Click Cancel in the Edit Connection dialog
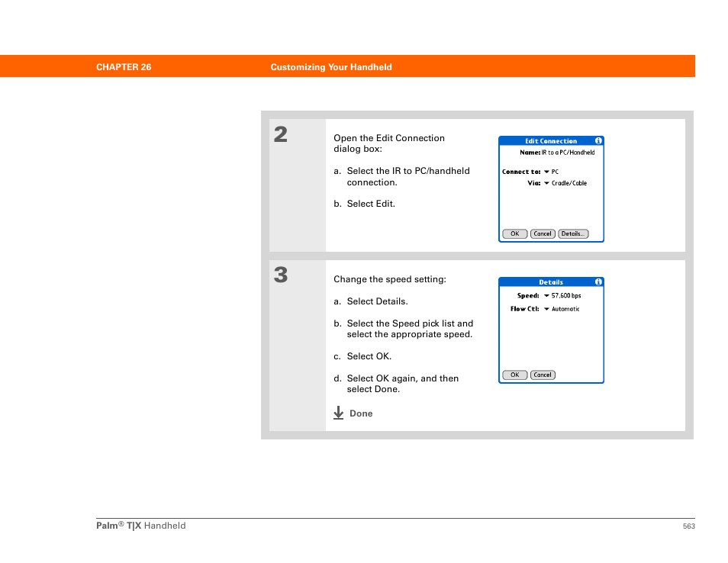The width and height of the screenshot is (728, 563). [x=543, y=234]
